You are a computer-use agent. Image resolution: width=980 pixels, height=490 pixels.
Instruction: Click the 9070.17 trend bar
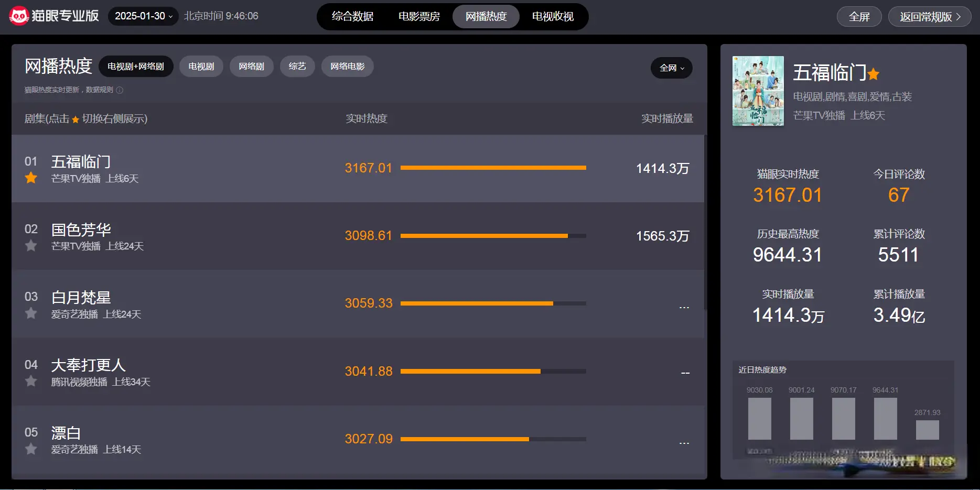[844, 418]
